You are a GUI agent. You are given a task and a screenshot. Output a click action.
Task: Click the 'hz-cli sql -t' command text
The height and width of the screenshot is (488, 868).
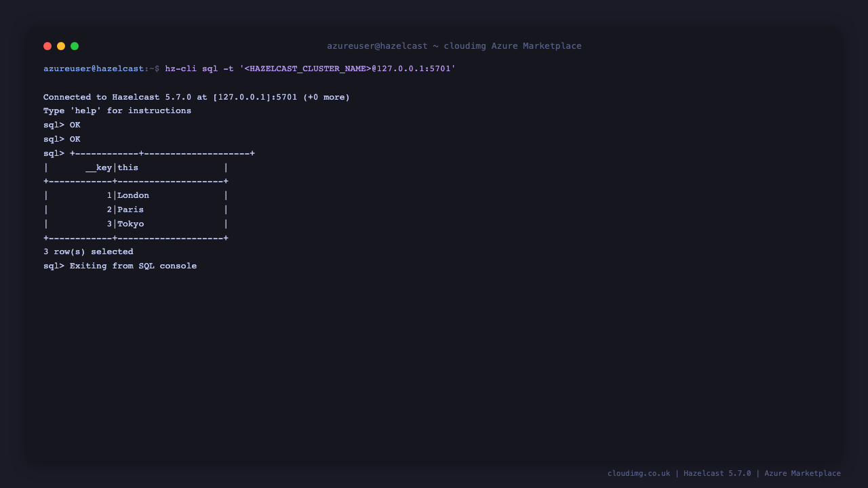[x=199, y=68]
